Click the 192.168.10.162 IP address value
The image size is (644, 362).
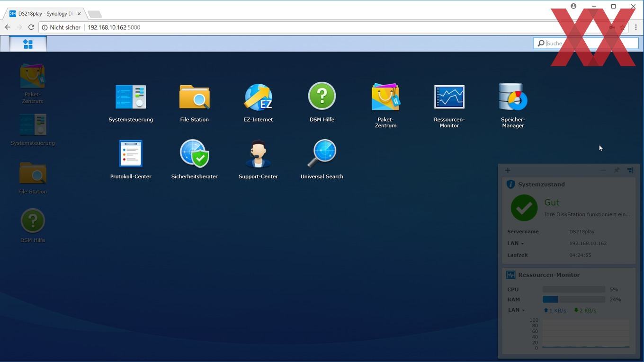click(588, 243)
